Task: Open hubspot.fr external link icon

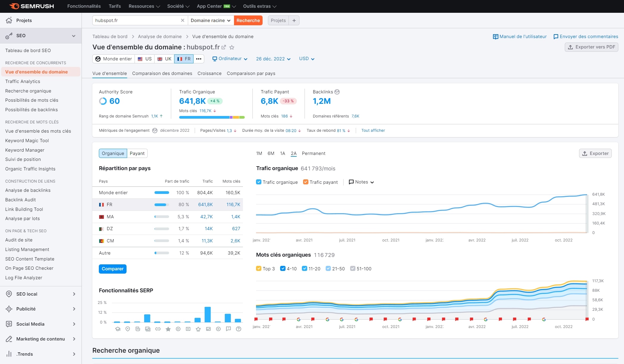Action: (224, 47)
